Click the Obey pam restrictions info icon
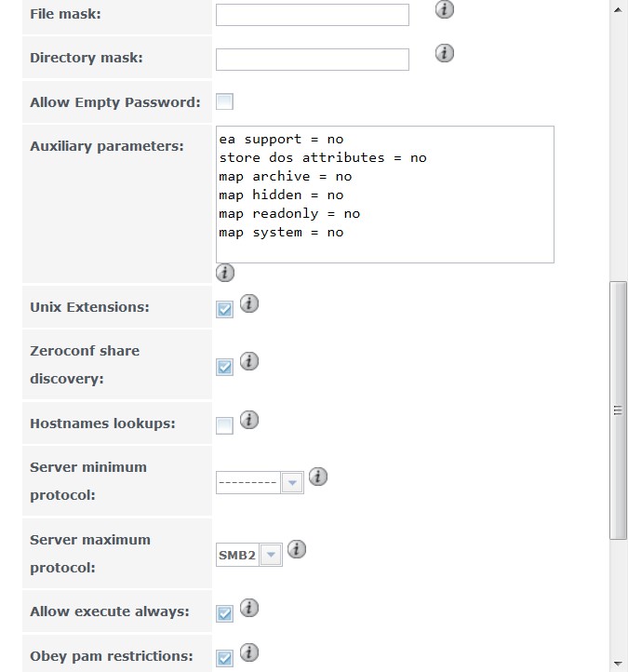This screenshot has width=628, height=672. click(249, 652)
